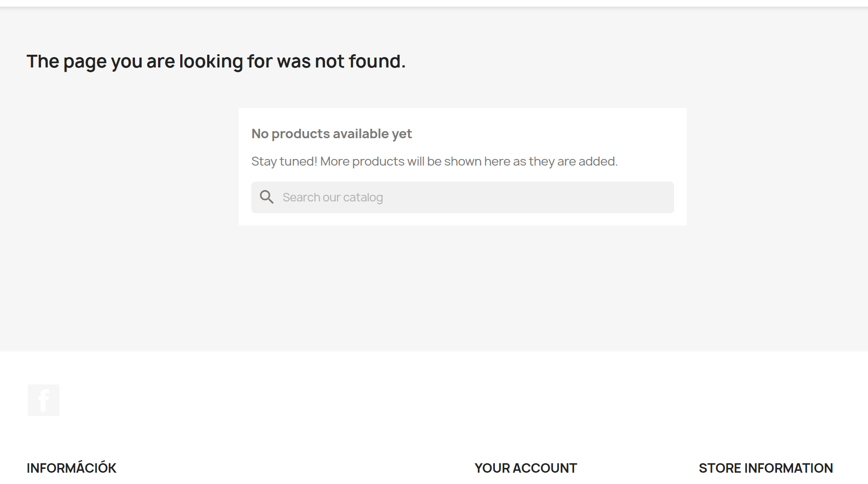This screenshot has width=868, height=484.
Task: Select the STORE INFORMATION footer heading
Action: 766,468
